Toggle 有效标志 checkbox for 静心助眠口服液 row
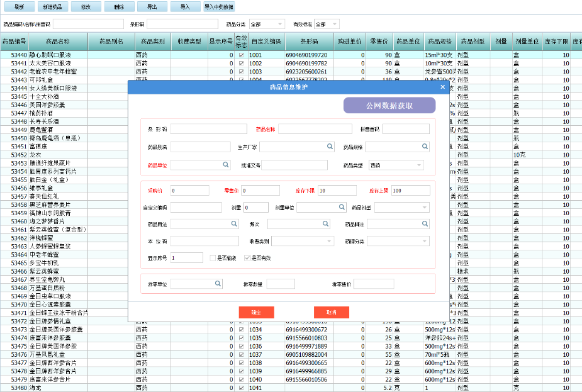 (241, 55)
